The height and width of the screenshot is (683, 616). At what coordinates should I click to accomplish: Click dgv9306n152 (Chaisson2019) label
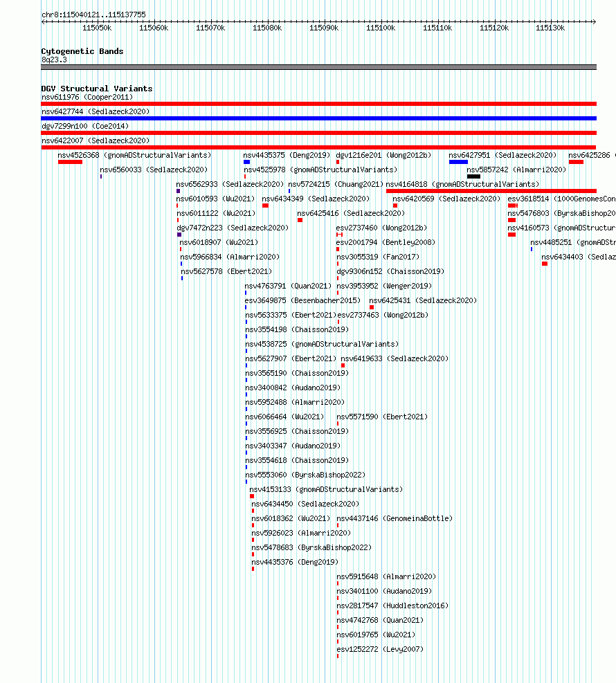pyautogui.click(x=390, y=271)
